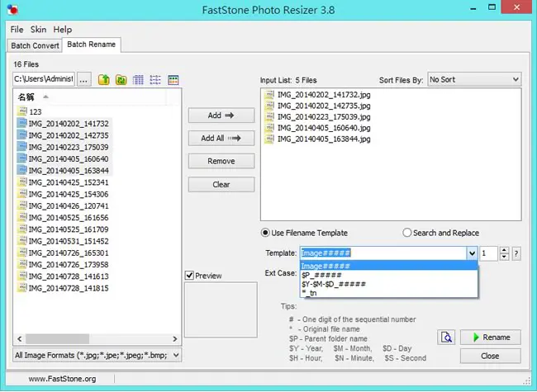Open the Skin menu
Image resolution: width=537 pixels, height=392 pixels.
tap(38, 30)
